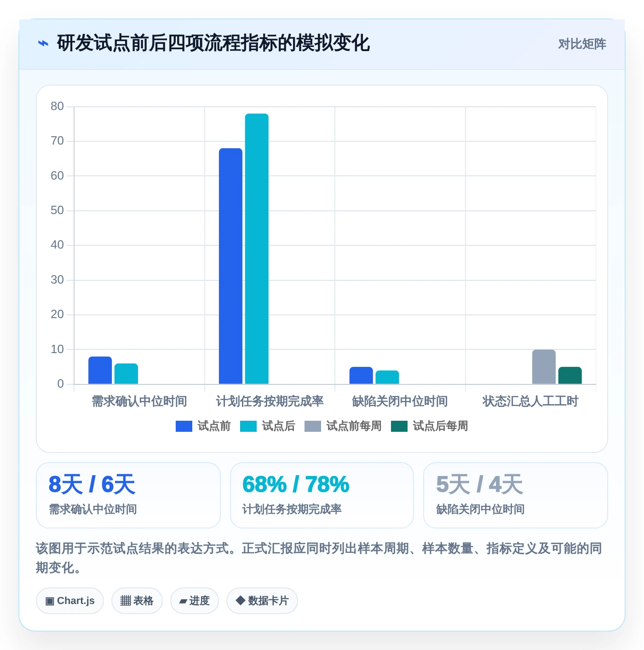Click the blue bar for 需求确认中位时间
644x650 pixels.
tap(100, 370)
